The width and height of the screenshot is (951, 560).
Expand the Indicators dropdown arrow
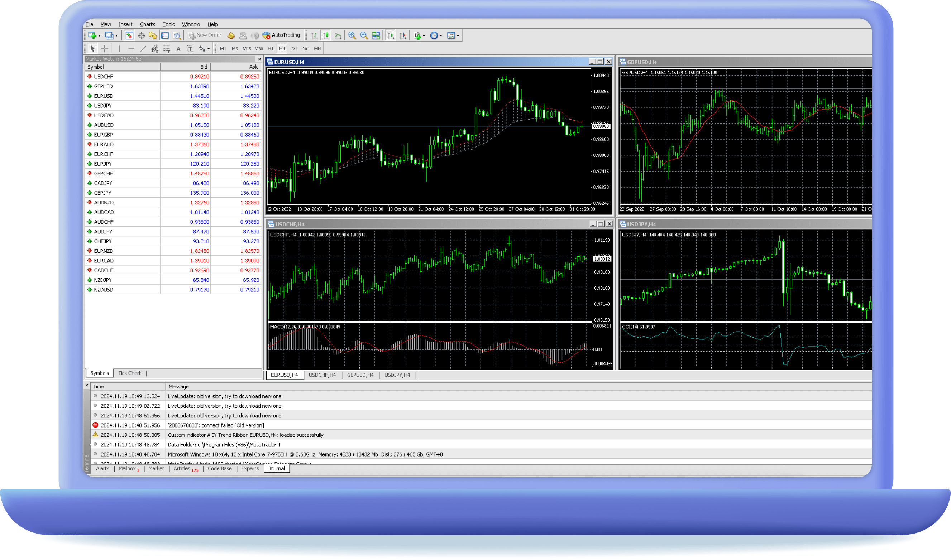424,36
